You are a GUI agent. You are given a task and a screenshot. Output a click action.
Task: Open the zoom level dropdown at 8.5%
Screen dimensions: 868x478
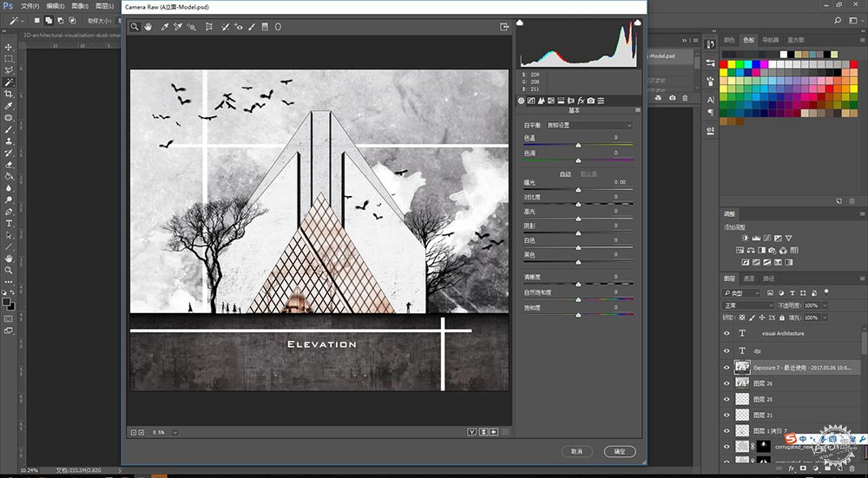point(175,433)
